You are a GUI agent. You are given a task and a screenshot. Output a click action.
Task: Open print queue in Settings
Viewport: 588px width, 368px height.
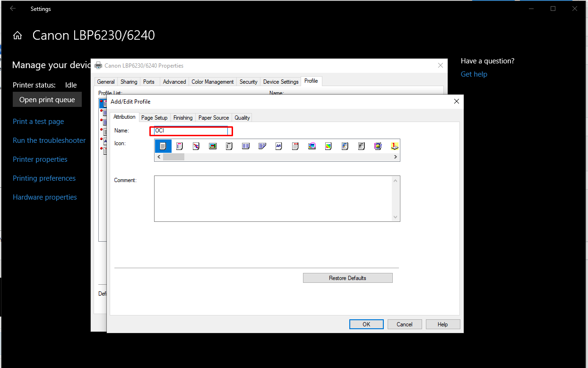coord(47,100)
